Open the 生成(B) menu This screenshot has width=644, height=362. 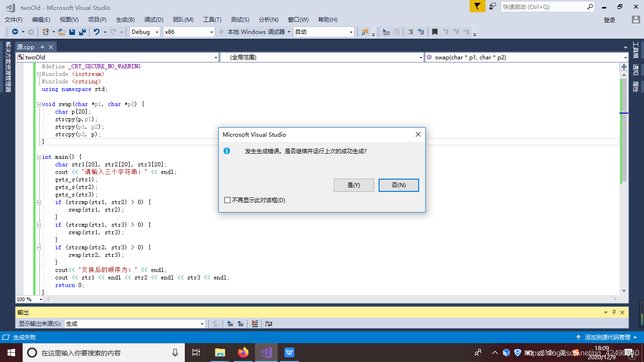[125, 20]
